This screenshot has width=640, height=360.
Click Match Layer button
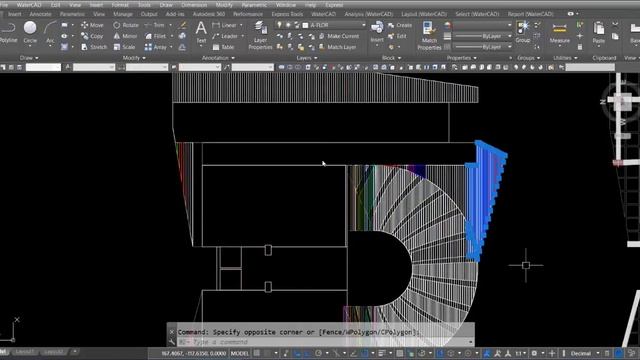tap(337, 47)
